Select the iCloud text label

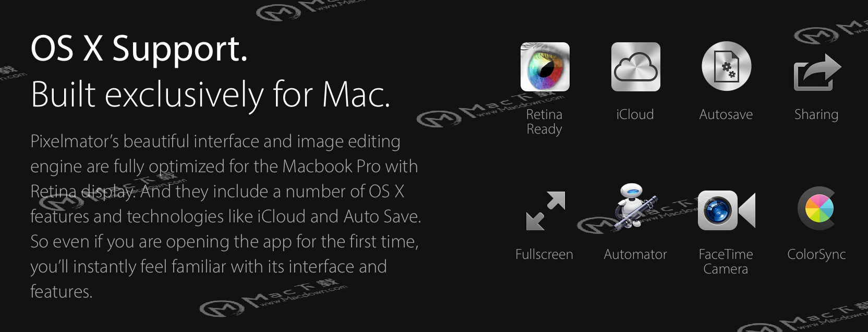635,114
